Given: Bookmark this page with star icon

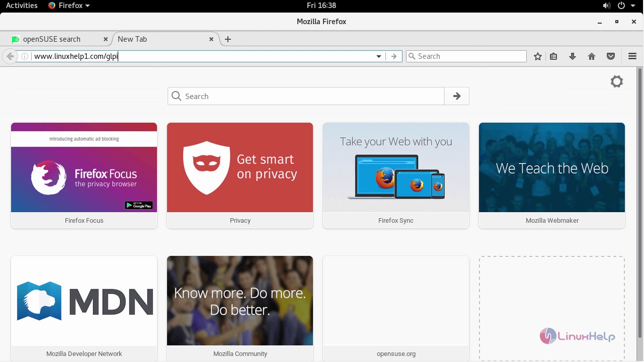Looking at the screenshot, I should (x=538, y=56).
